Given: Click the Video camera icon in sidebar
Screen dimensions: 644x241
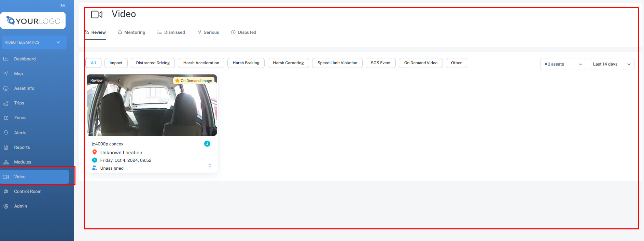Looking at the screenshot, I should [6, 177].
